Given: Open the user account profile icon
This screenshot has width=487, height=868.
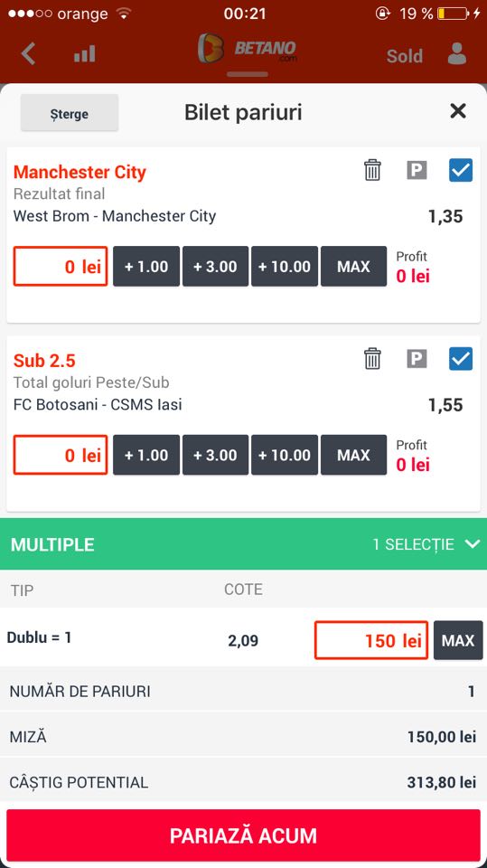Looking at the screenshot, I should (x=456, y=53).
